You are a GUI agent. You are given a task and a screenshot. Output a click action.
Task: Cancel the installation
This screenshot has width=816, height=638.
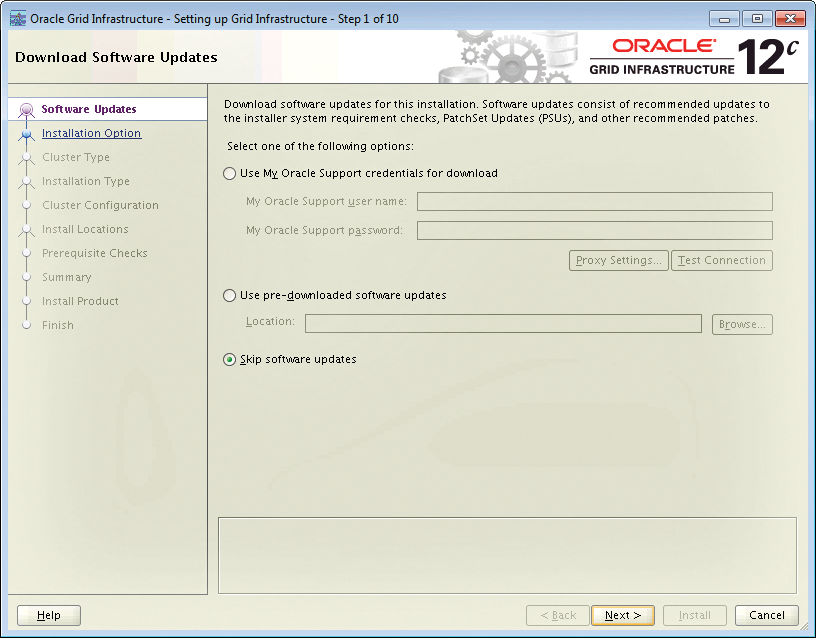[x=766, y=615]
